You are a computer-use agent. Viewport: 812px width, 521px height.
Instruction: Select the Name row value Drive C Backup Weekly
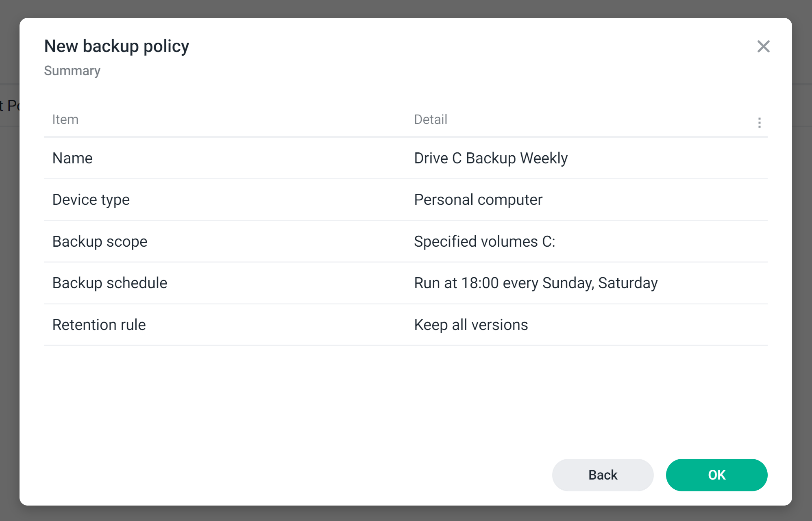(490, 158)
